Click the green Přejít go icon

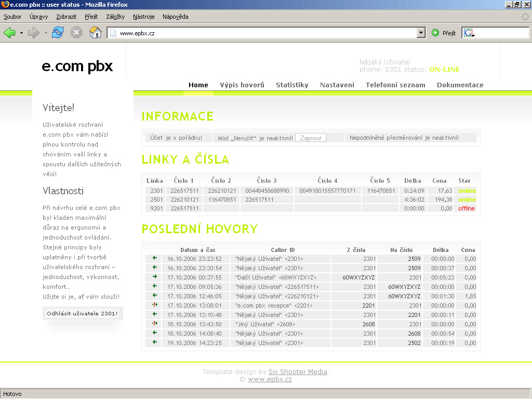pyautogui.click(x=435, y=33)
